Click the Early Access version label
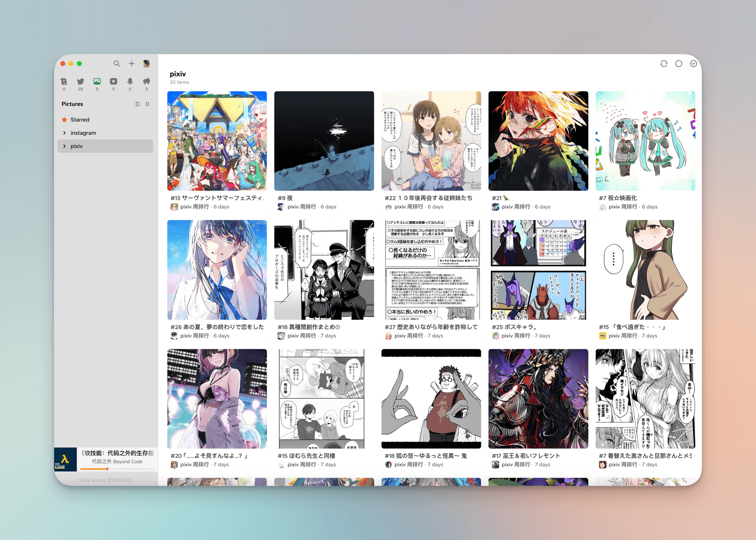This screenshot has height=540, width=756. click(x=105, y=480)
